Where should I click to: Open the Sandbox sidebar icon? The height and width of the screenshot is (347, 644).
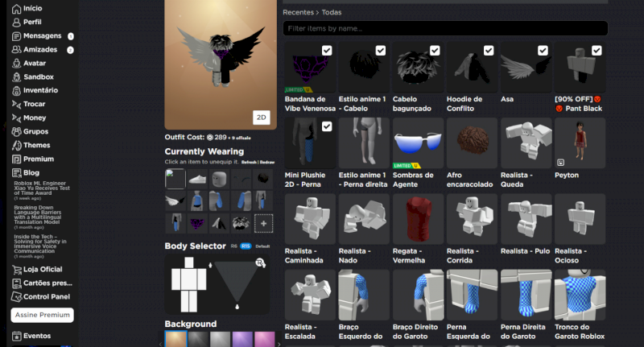coord(16,76)
